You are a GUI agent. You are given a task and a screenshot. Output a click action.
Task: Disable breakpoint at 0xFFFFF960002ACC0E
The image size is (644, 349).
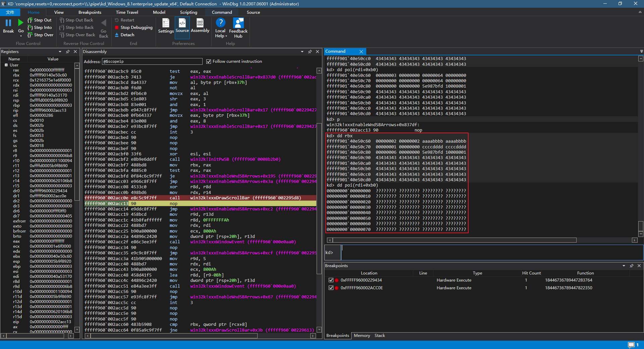[x=331, y=288]
